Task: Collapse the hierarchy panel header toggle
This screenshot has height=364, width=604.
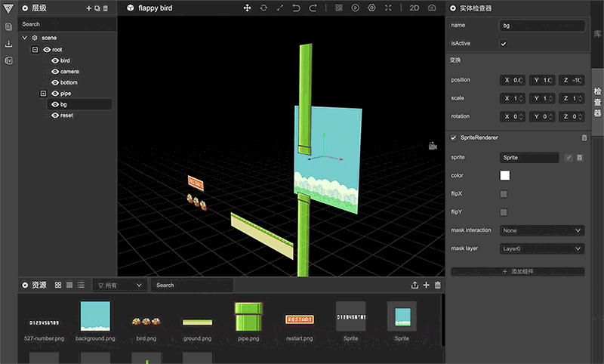Action: [x=25, y=8]
